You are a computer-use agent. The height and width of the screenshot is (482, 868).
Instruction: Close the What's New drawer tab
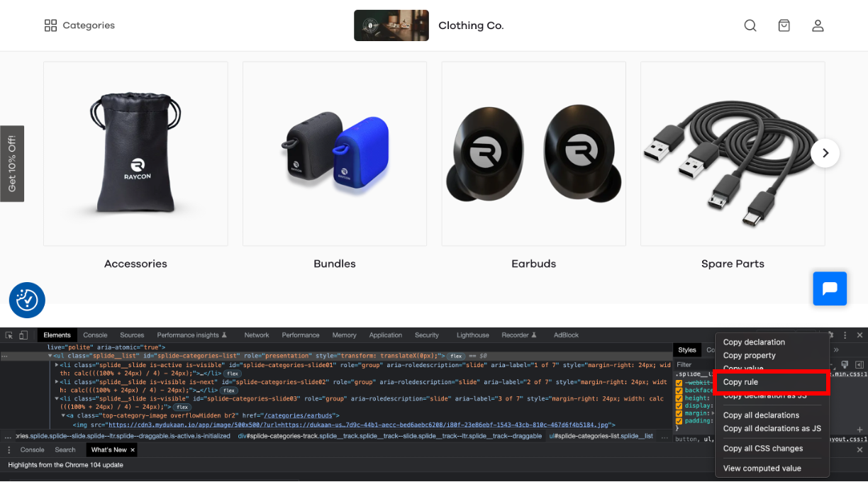(133, 450)
